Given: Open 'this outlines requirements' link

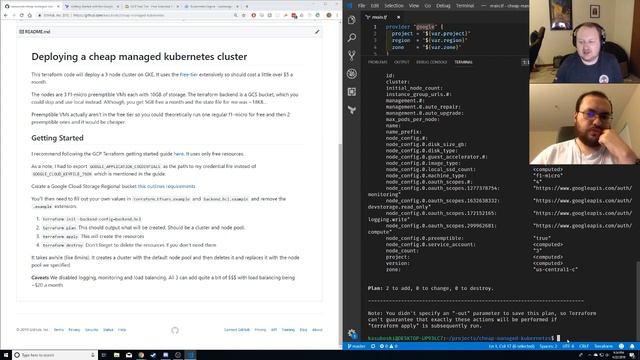Looking at the screenshot, I should 166,186.
